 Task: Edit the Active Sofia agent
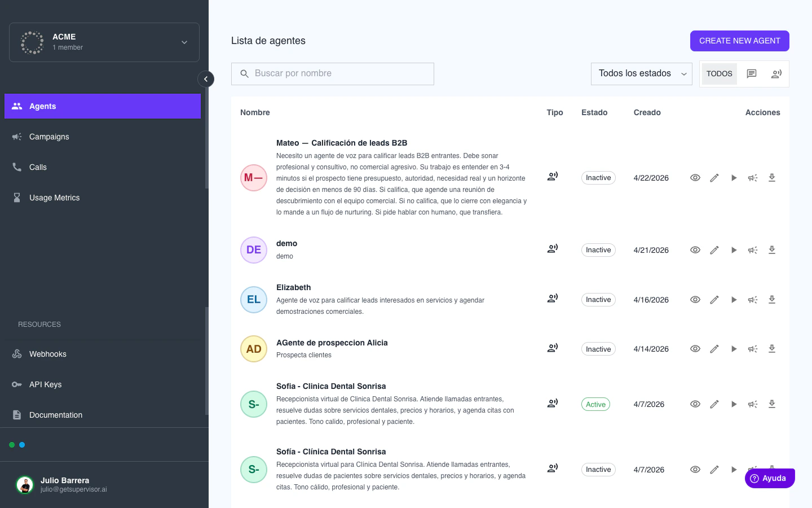pyautogui.click(x=714, y=404)
